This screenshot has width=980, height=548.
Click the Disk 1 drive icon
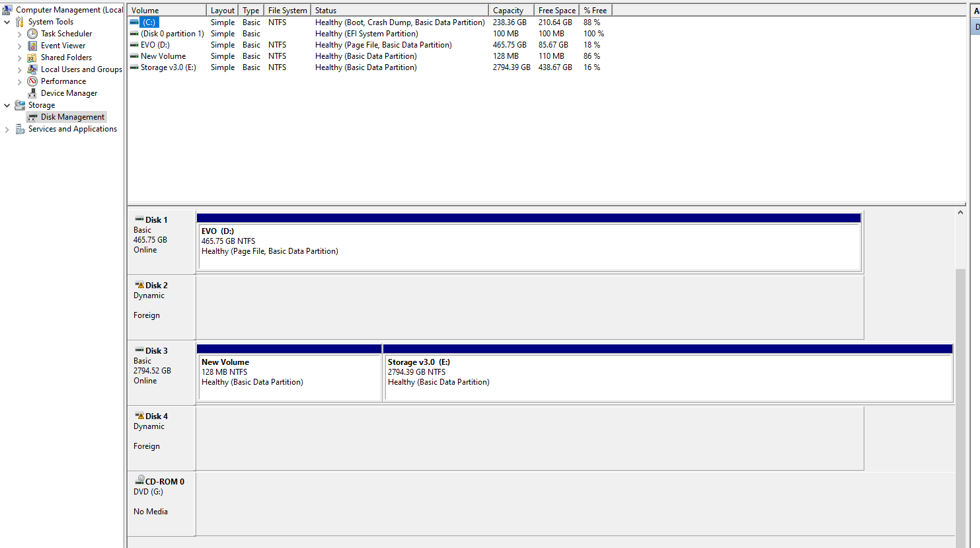pyautogui.click(x=139, y=219)
